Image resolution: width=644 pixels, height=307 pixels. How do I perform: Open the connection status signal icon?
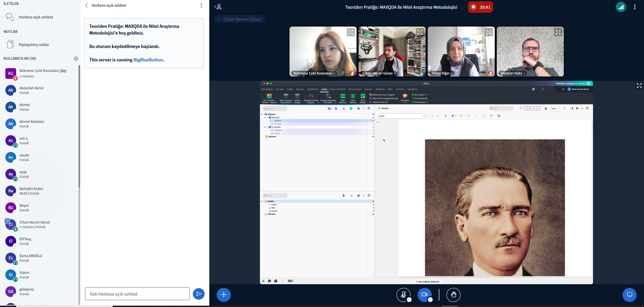point(621,7)
